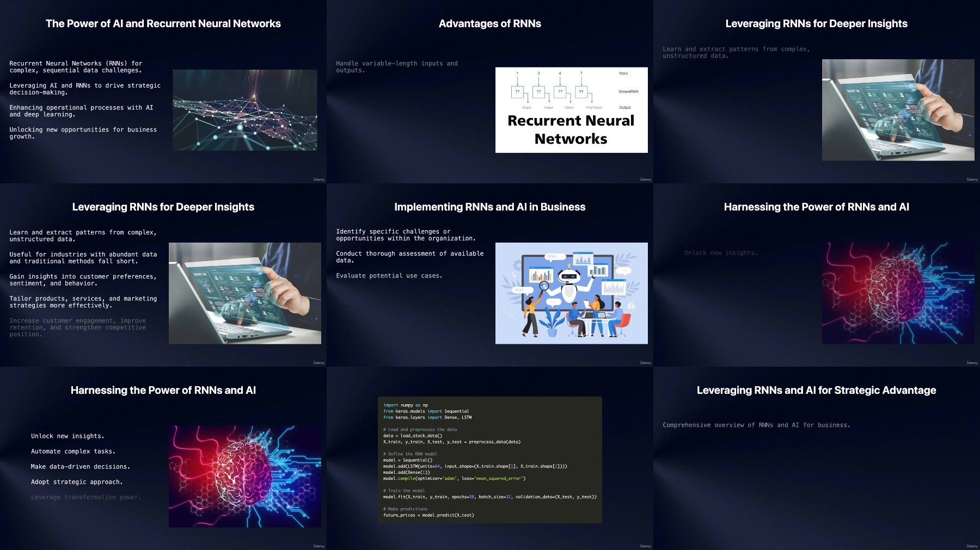Click bullet "Unlocking new opportunities for business growth."
Image resolution: width=980 pixels, height=550 pixels.
(83, 133)
